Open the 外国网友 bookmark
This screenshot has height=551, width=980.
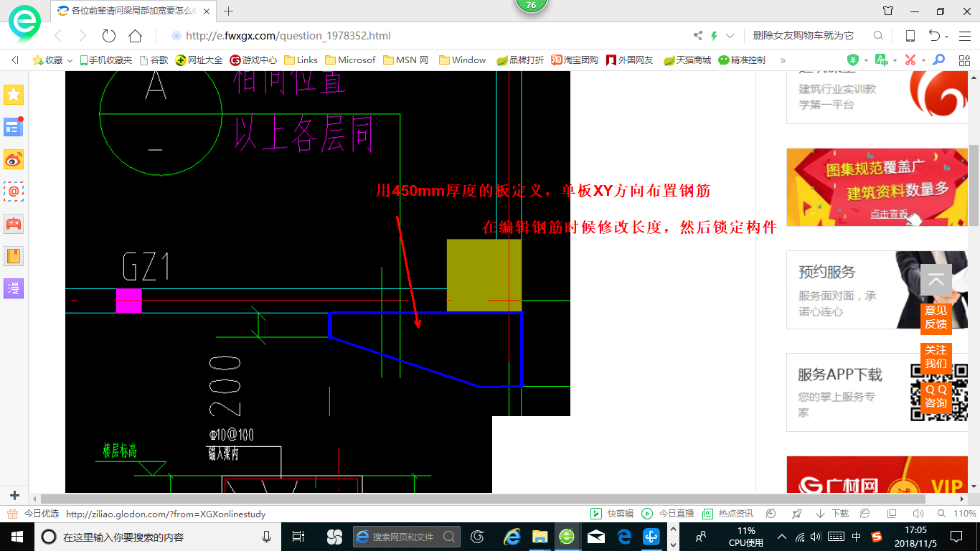point(630,60)
